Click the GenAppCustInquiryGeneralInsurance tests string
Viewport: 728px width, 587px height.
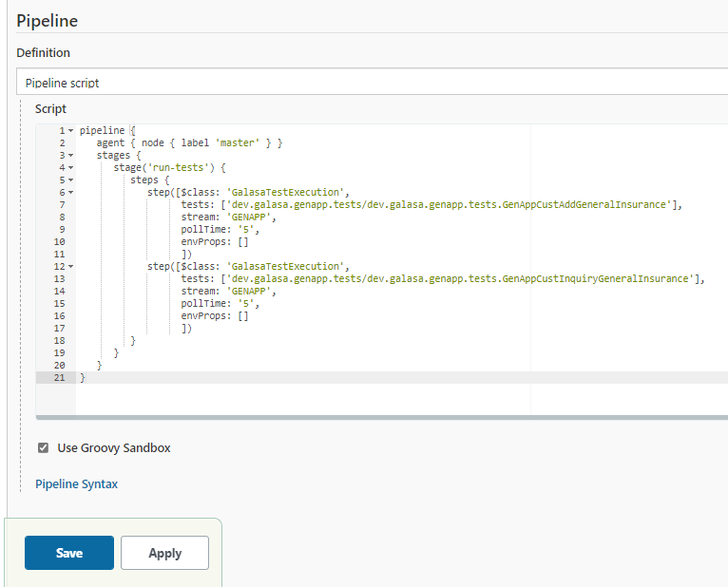tap(460, 279)
